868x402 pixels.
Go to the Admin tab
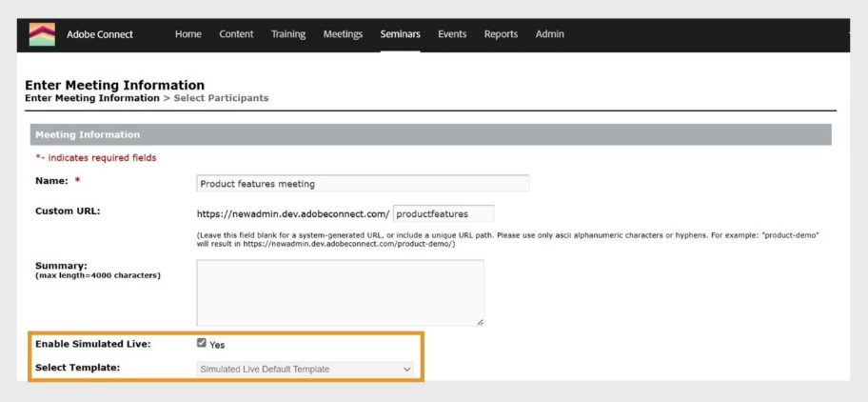(550, 34)
